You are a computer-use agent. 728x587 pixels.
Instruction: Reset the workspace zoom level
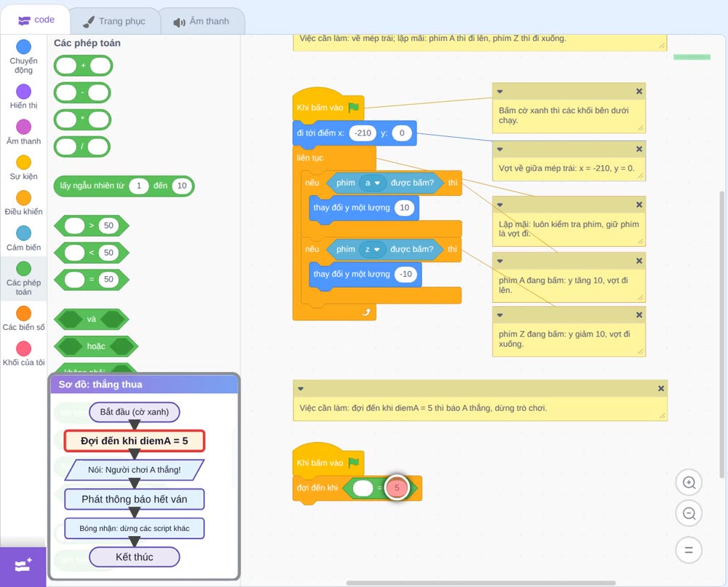pos(689,550)
